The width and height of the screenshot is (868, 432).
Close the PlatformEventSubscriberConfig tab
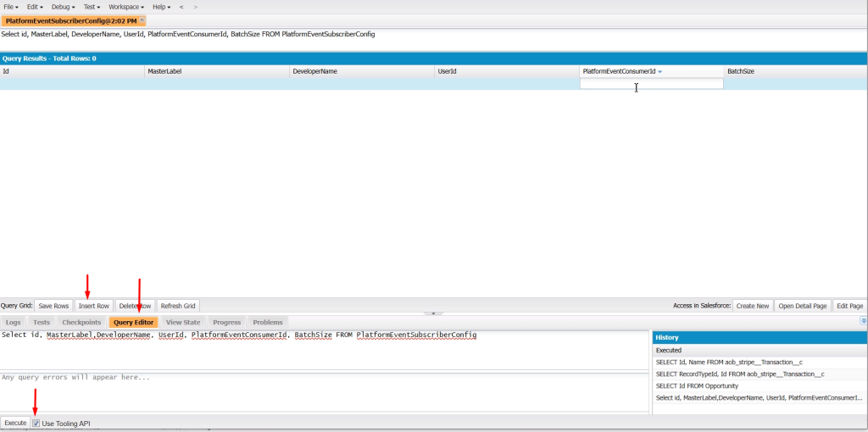pyautogui.click(x=142, y=20)
